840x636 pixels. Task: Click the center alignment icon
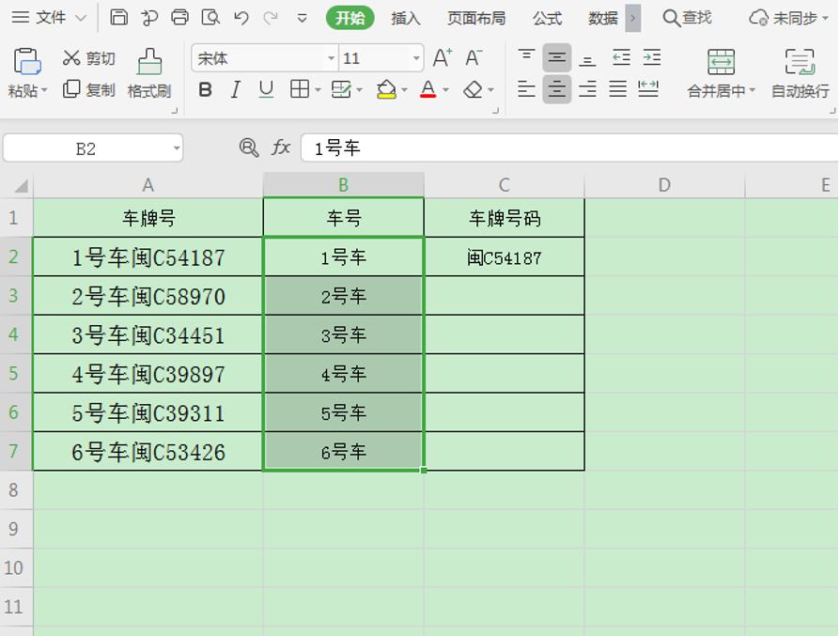pyautogui.click(x=556, y=90)
